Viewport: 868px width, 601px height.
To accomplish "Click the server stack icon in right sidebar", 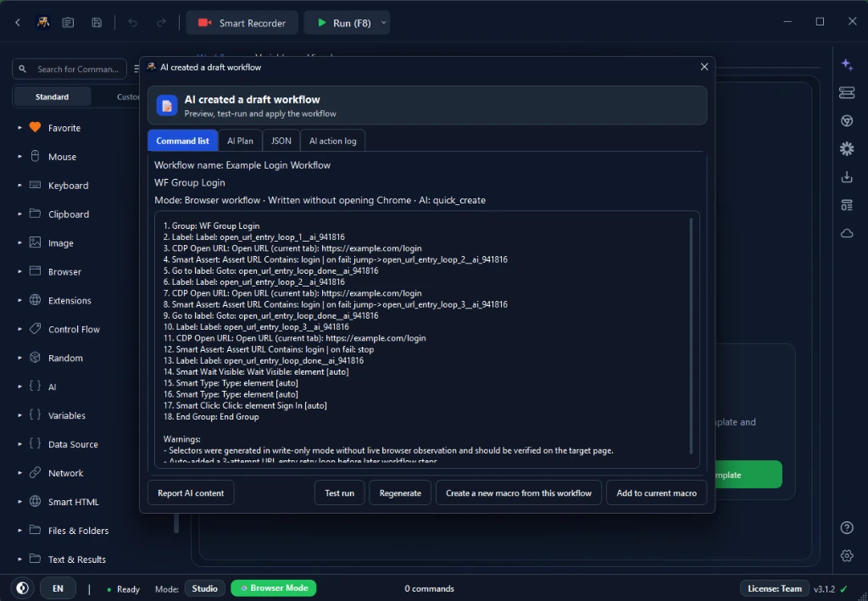I will tap(847, 92).
